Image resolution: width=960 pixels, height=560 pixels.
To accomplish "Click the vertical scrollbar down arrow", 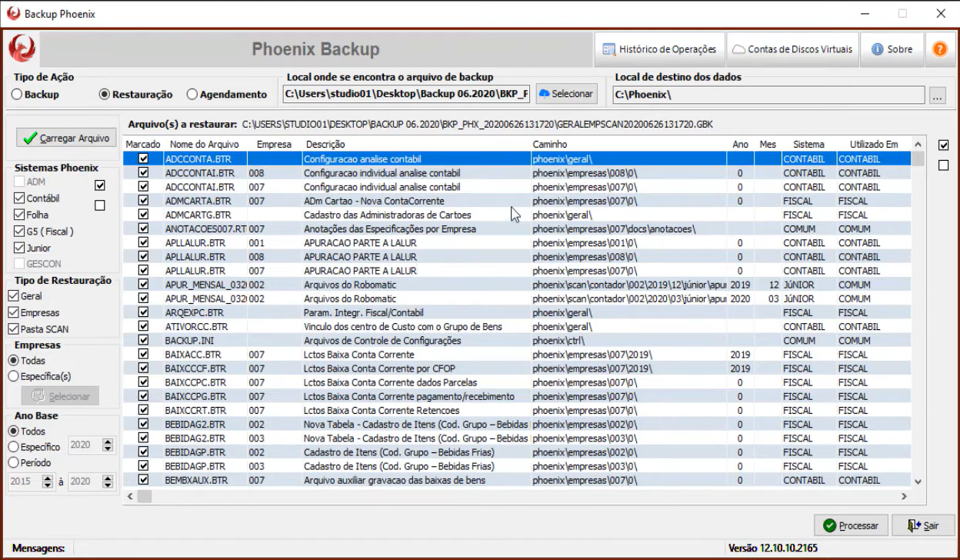I will [918, 481].
